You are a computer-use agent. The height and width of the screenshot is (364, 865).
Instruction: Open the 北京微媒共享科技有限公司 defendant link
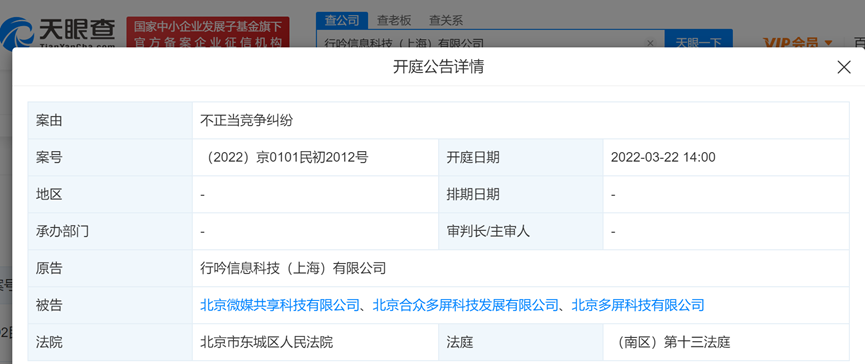[280, 305]
